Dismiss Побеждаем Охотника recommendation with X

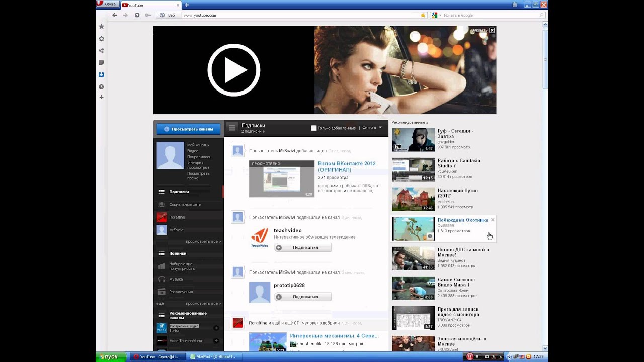coord(493,220)
